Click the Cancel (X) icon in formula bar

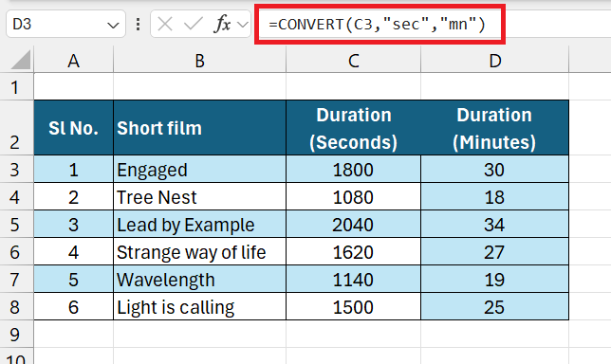[x=165, y=24]
